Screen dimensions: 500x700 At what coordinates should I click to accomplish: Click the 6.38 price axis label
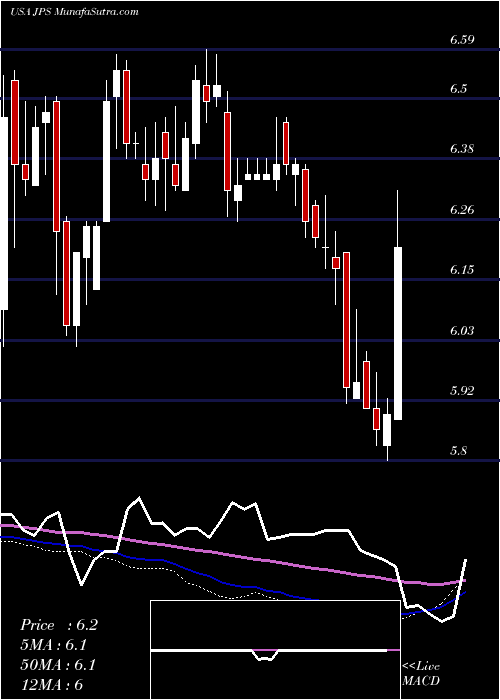click(462, 149)
